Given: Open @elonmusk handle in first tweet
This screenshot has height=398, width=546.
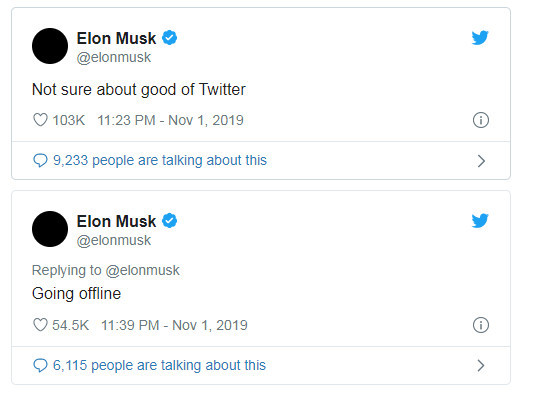Looking at the screenshot, I should pyautogui.click(x=114, y=57).
